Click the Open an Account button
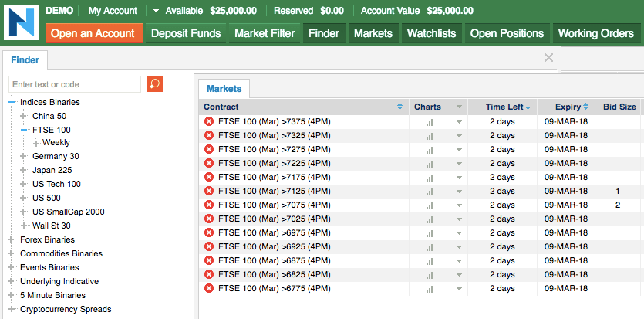Screen dimensions: 644x319 tap(93, 33)
